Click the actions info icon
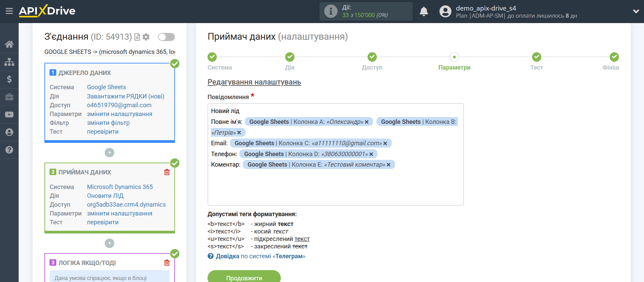Viewport: 644px width, 282px height. click(x=330, y=11)
